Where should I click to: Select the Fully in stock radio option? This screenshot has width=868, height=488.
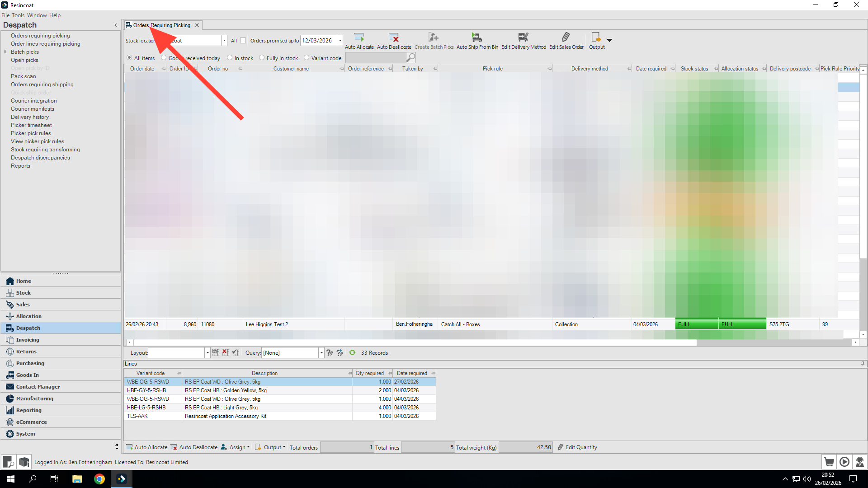pyautogui.click(x=262, y=58)
